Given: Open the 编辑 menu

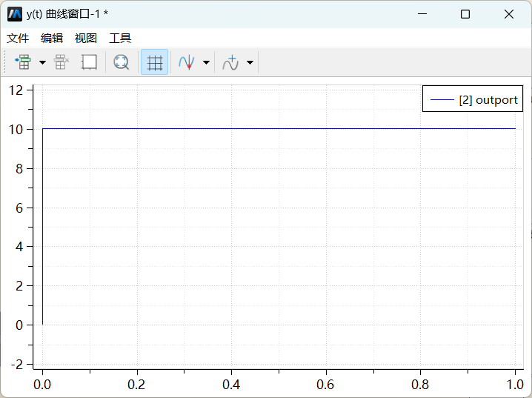Looking at the screenshot, I should (52, 38).
